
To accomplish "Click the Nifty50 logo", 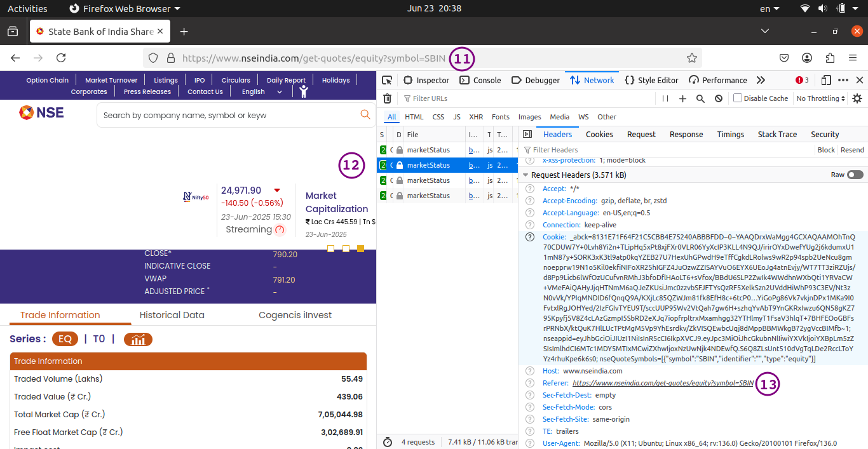I will (x=196, y=197).
